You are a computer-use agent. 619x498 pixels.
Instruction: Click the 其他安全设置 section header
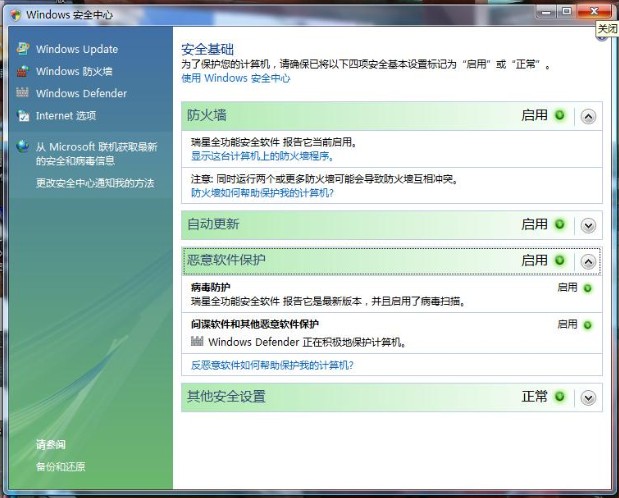(392, 397)
